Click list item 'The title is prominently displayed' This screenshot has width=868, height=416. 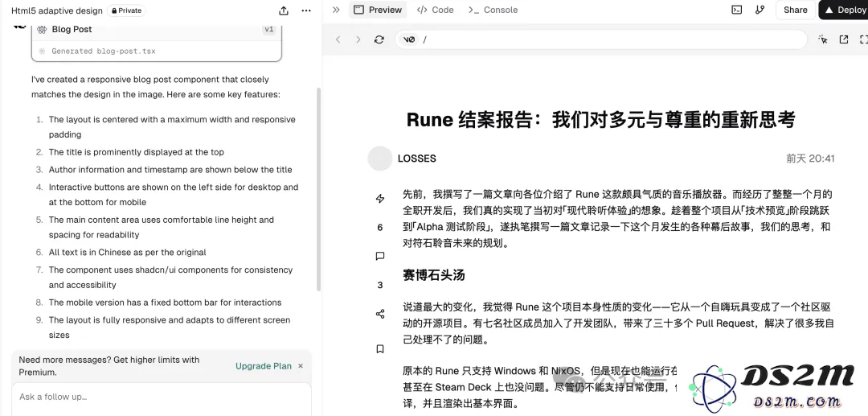136,152
